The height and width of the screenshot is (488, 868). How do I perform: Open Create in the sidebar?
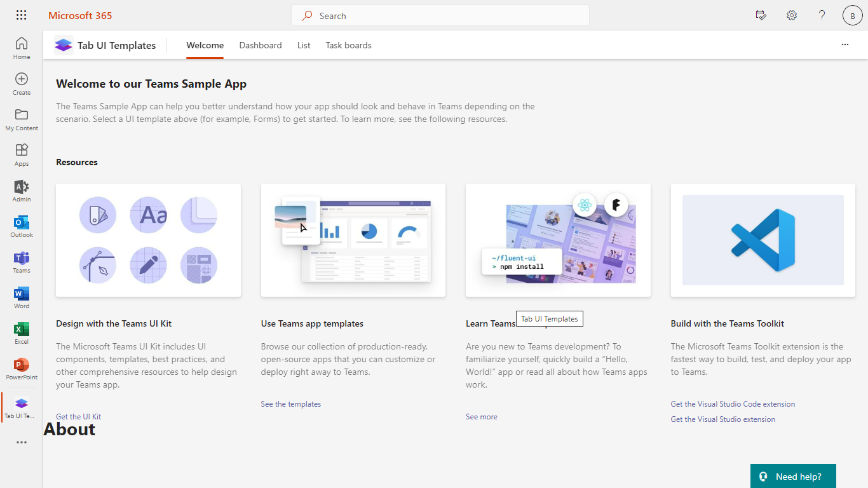22,83
